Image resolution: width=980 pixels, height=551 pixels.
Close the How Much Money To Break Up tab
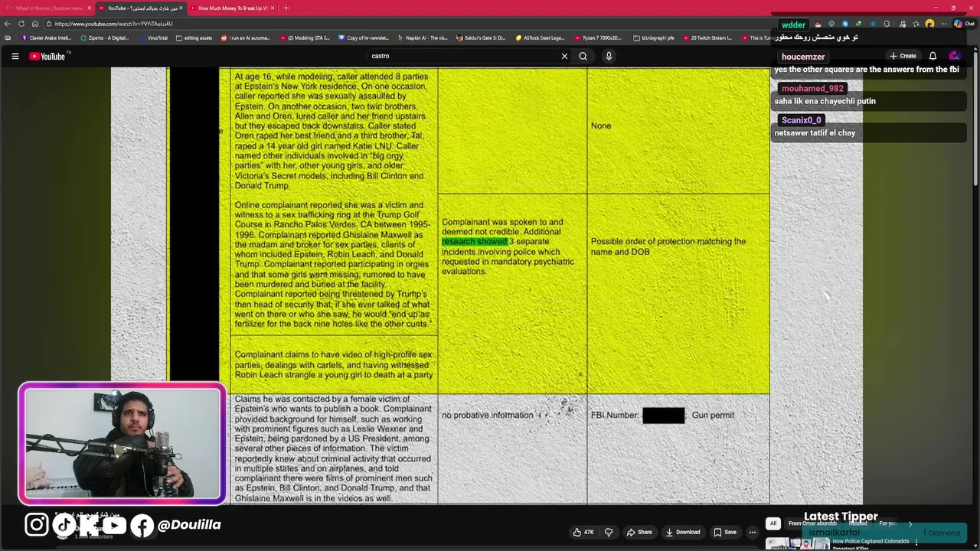point(273,8)
